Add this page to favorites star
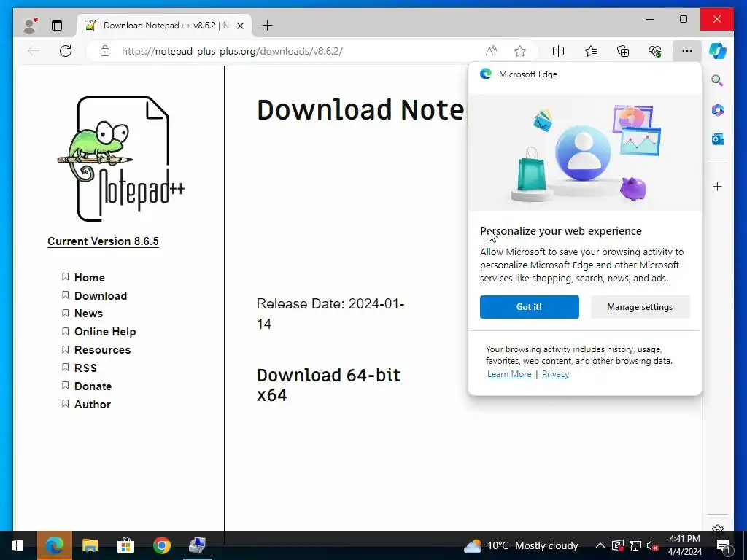747x560 pixels. (519, 51)
